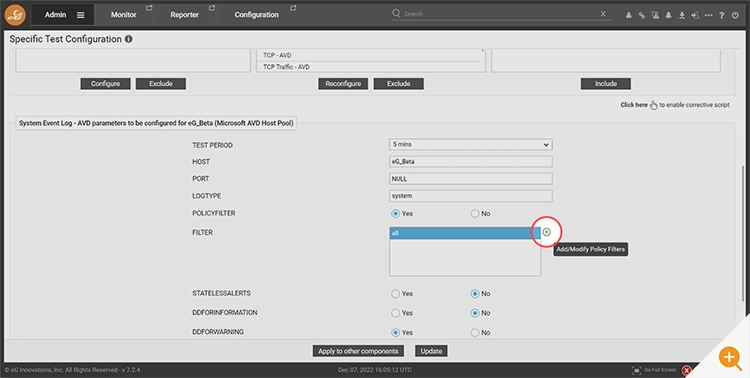This screenshot has height=378, width=750.
Task: Open the notifications bell icon
Action: tap(668, 15)
